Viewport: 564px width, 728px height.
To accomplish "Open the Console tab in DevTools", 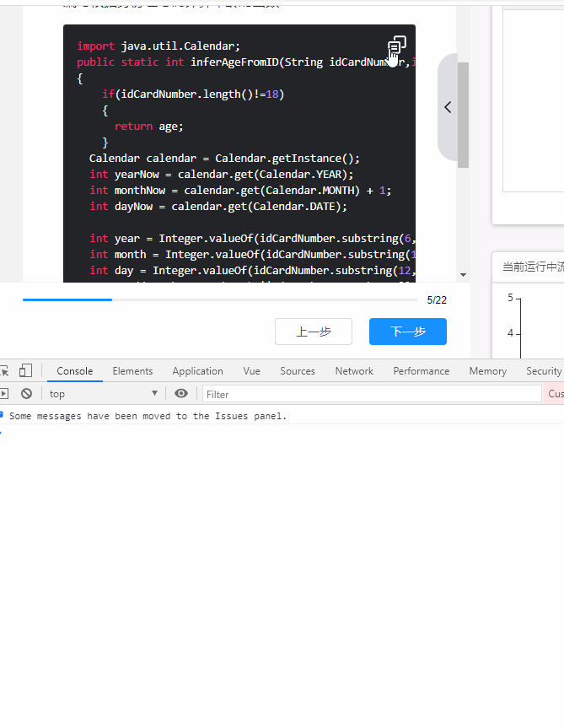I will click(x=75, y=371).
